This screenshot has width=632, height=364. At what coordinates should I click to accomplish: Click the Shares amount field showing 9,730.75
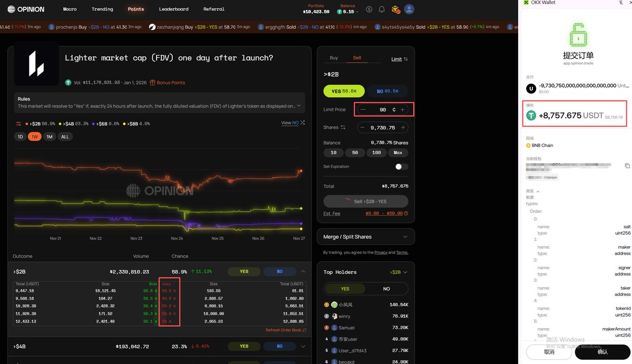[x=383, y=127]
